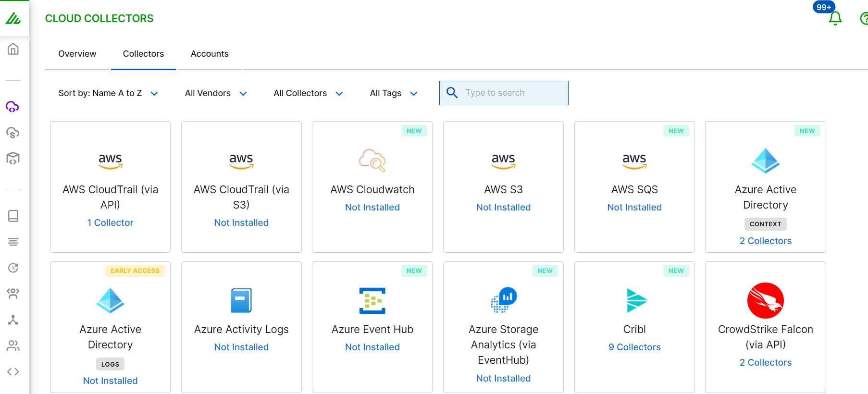Image resolution: width=868 pixels, height=394 pixels.
Task: Click the 99+ notification count badge
Action: (824, 7)
